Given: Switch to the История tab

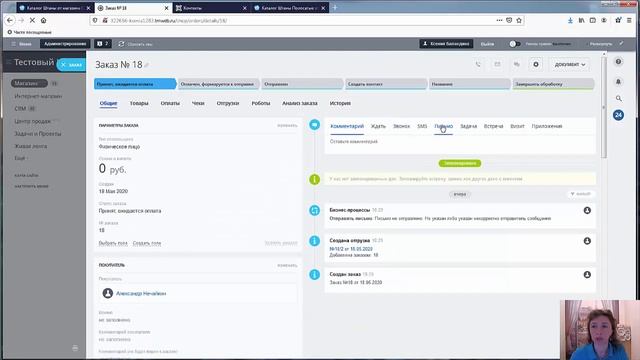Looking at the screenshot, I should 340,103.
